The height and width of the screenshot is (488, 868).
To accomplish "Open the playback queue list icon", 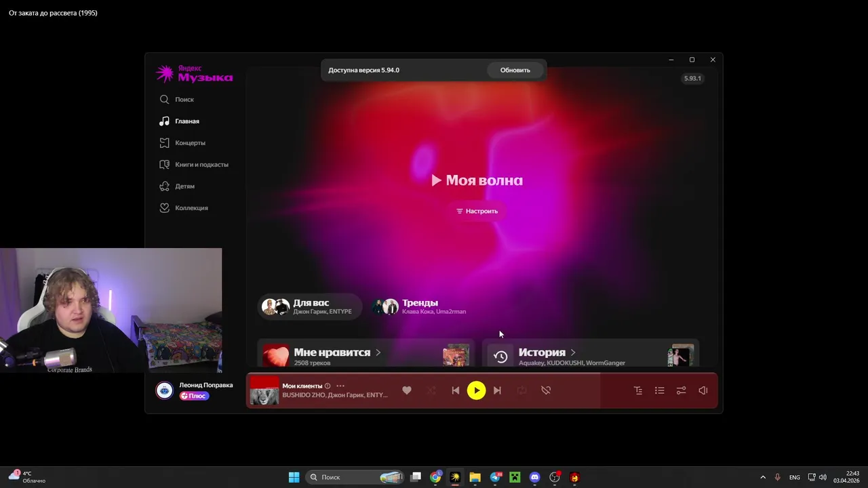I will 660,390.
